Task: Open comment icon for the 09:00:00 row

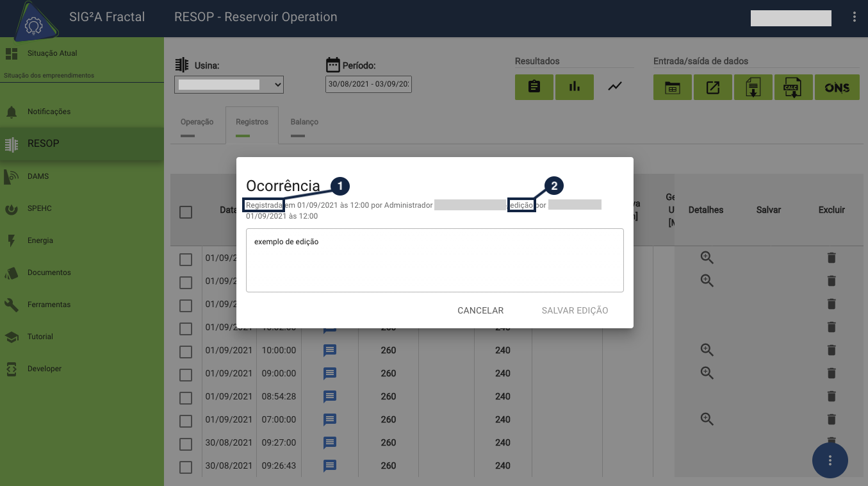Action: [330, 373]
